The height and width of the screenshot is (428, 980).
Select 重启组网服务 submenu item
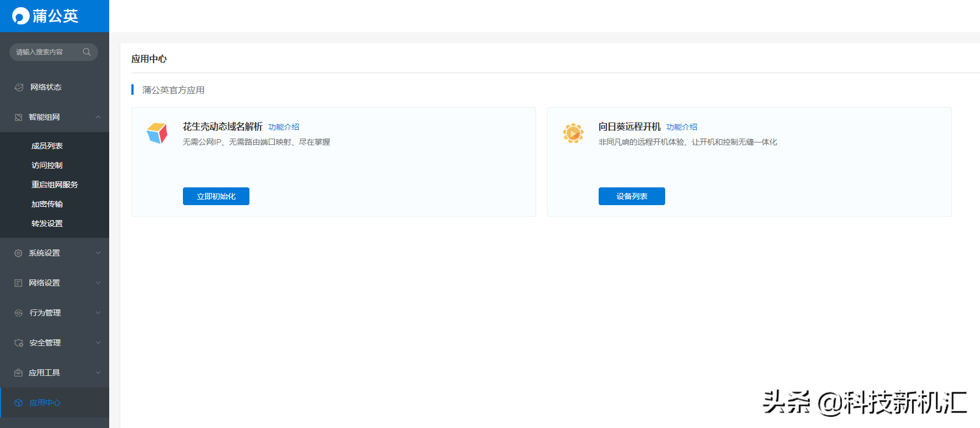[x=54, y=185]
